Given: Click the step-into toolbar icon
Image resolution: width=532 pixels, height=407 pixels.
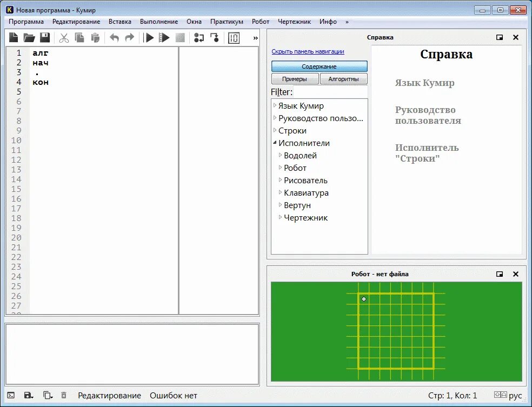Looking at the screenshot, I should point(199,38).
